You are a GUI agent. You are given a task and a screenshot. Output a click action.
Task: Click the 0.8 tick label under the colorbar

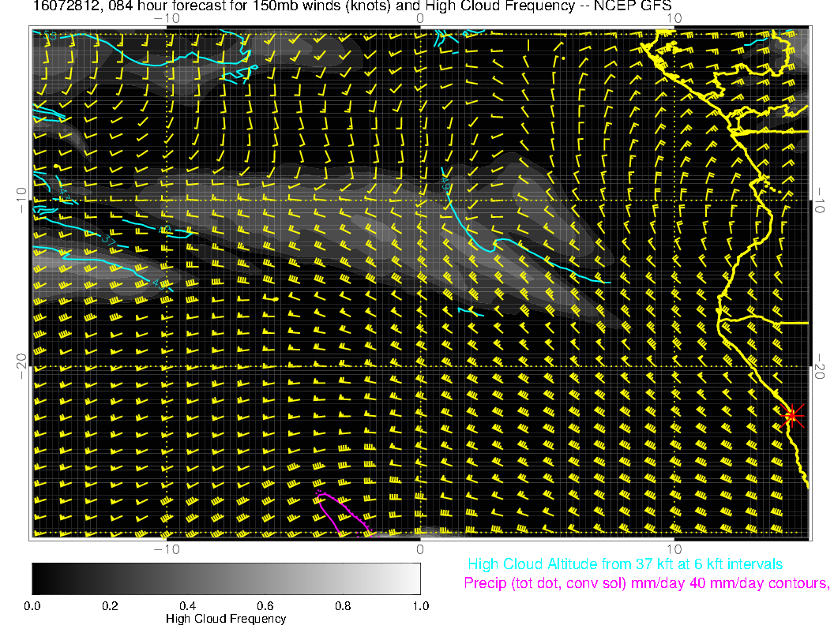pos(342,606)
